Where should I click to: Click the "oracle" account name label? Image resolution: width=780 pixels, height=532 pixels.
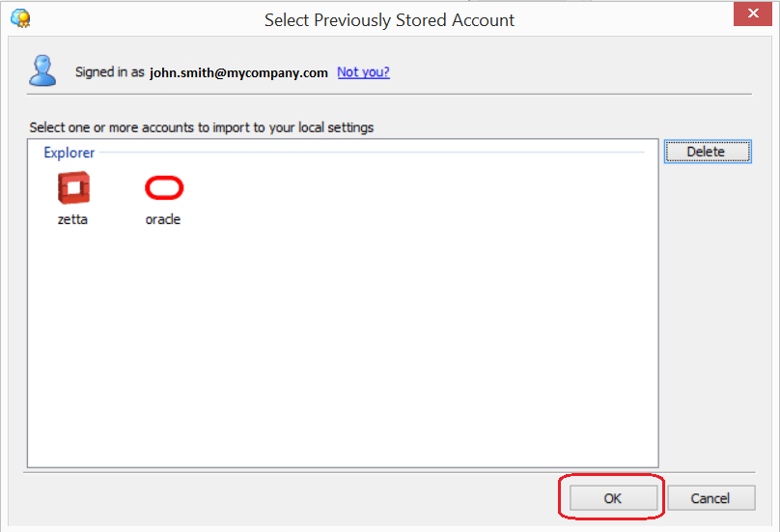point(163,219)
